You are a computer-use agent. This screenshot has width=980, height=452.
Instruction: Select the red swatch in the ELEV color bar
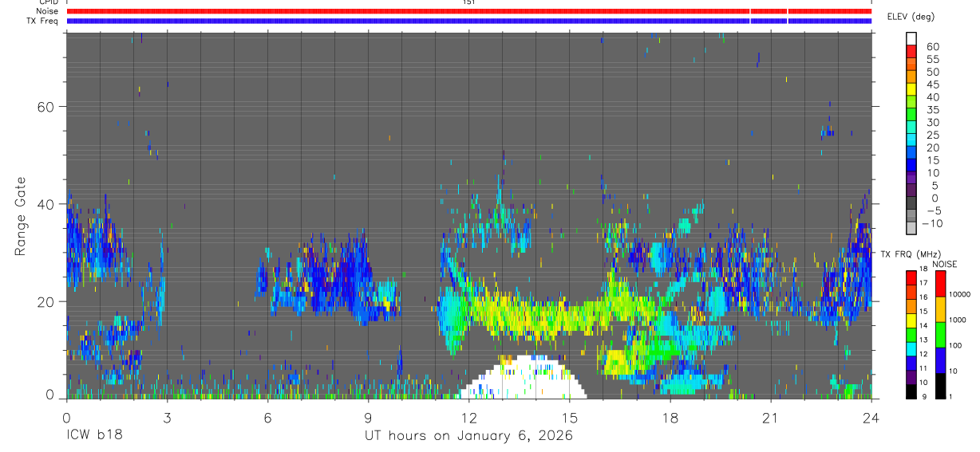tap(911, 50)
